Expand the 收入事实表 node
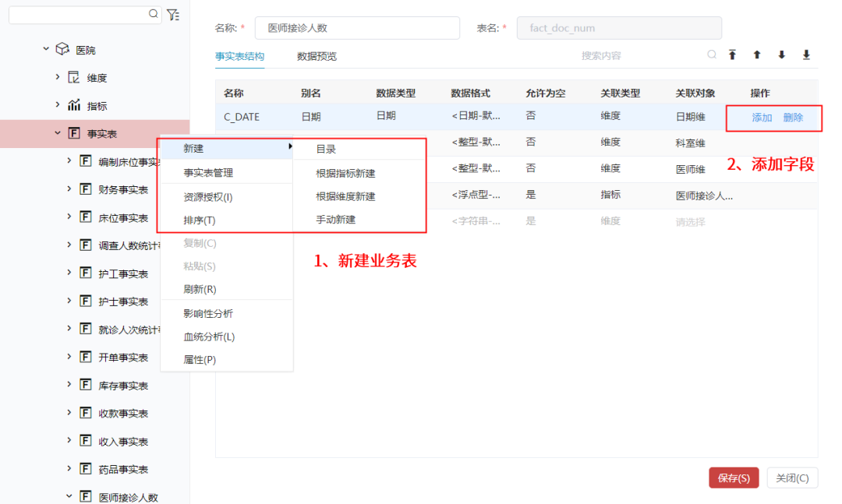 pyautogui.click(x=69, y=440)
